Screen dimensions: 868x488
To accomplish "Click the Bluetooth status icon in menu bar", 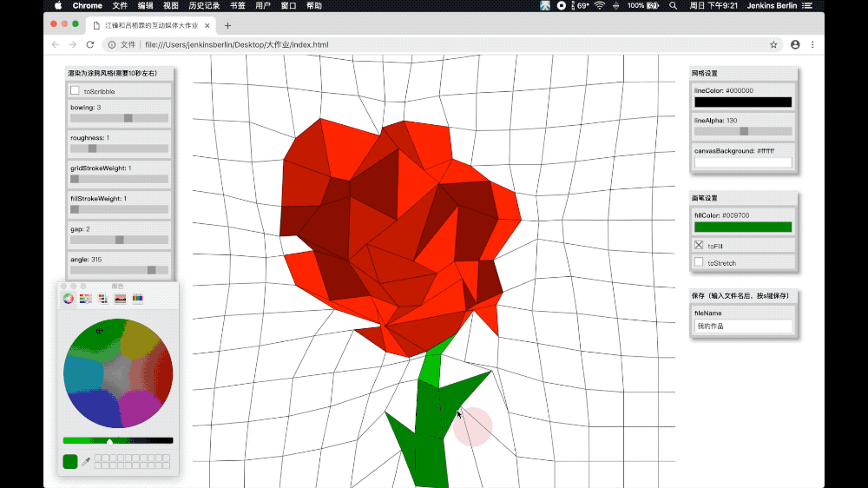I will point(615,5).
